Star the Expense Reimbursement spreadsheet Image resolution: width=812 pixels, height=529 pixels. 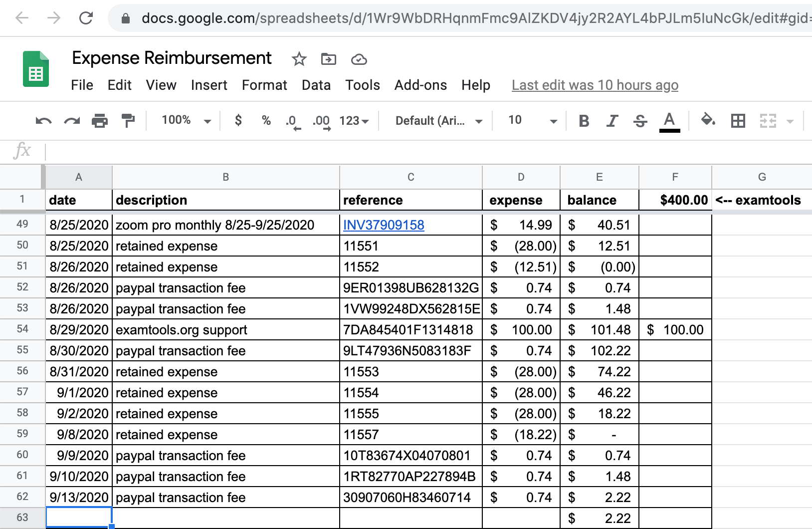point(299,58)
